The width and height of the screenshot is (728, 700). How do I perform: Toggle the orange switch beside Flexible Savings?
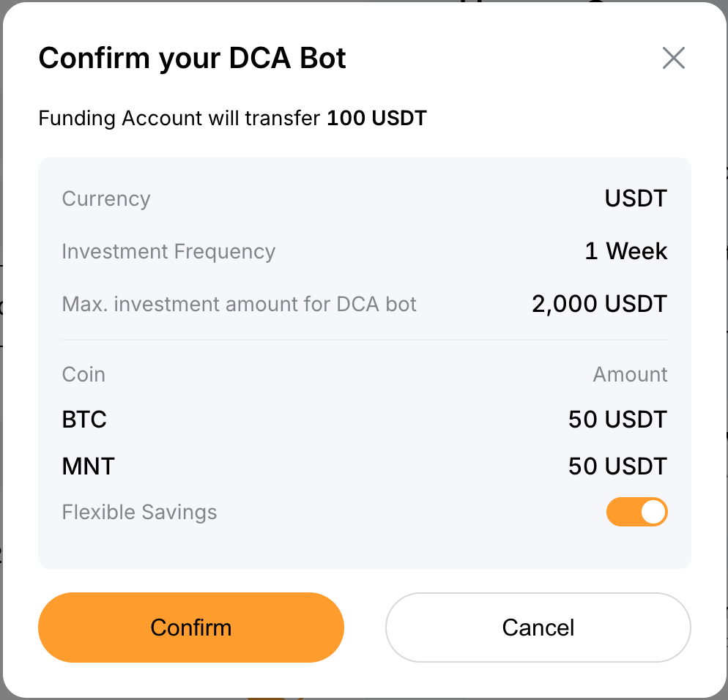[x=636, y=512]
